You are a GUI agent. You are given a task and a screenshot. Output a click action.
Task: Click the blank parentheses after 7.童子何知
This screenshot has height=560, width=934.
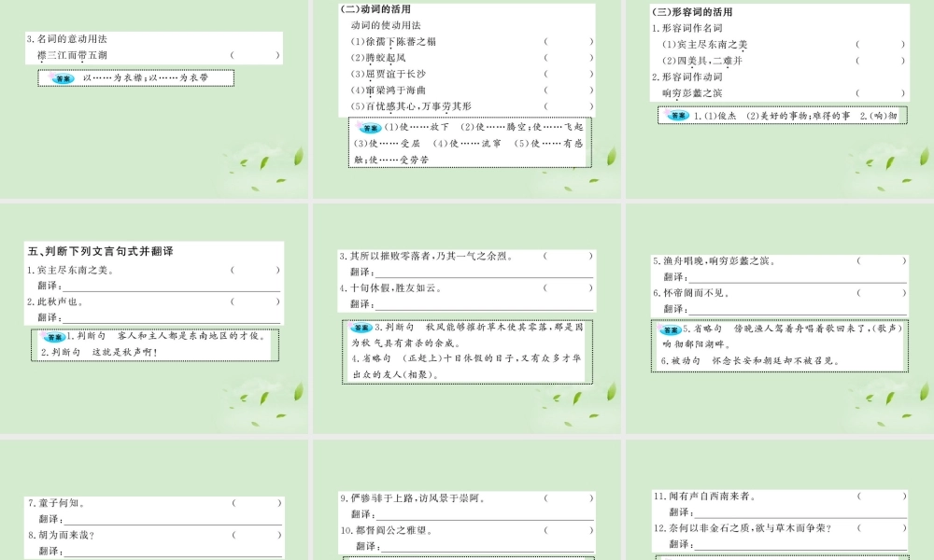[257, 503]
